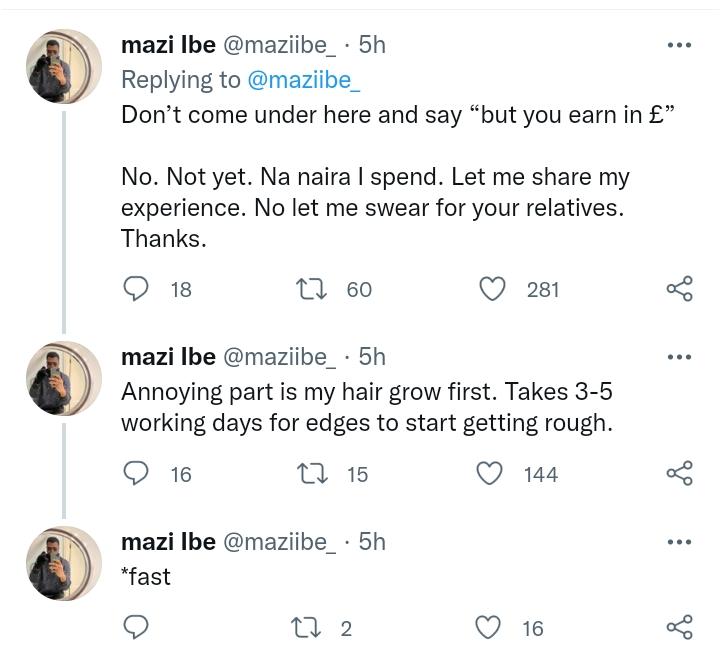Open more options for hair growth tweet
Viewport: 720px width, 659px height.
[679, 357]
